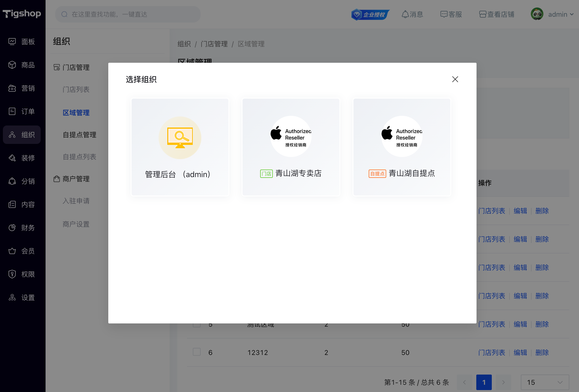
Task: Click the admin avatar image
Action: click(537, 14)
